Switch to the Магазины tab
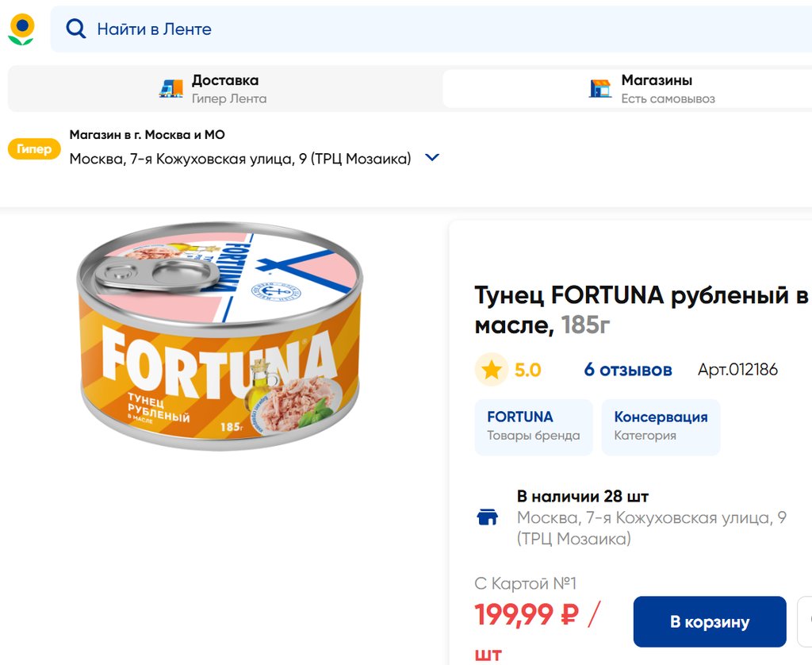Image resolution: width=812 pixels, height=665 pixels. [x=657, y=88]
